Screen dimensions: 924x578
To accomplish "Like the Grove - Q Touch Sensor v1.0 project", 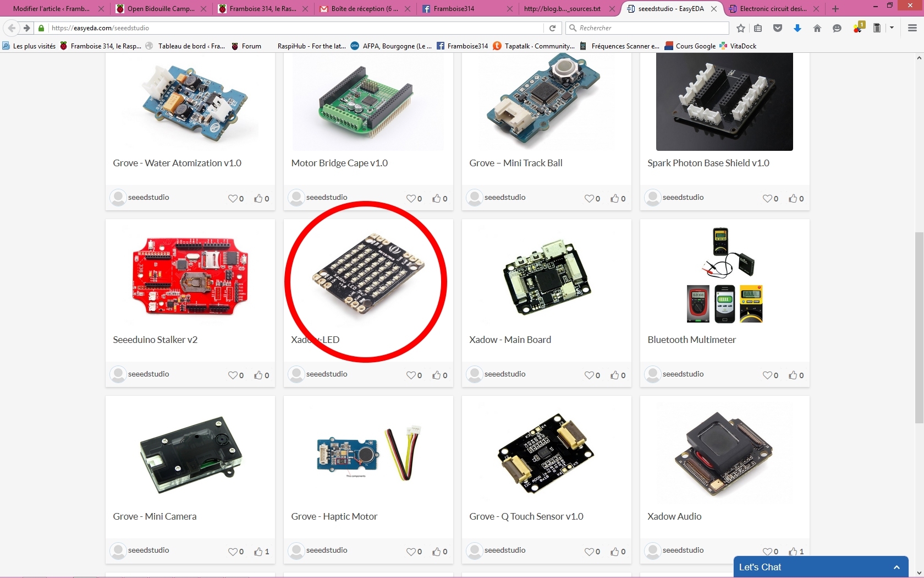I will pyautogui.click(x=615, y=551).
